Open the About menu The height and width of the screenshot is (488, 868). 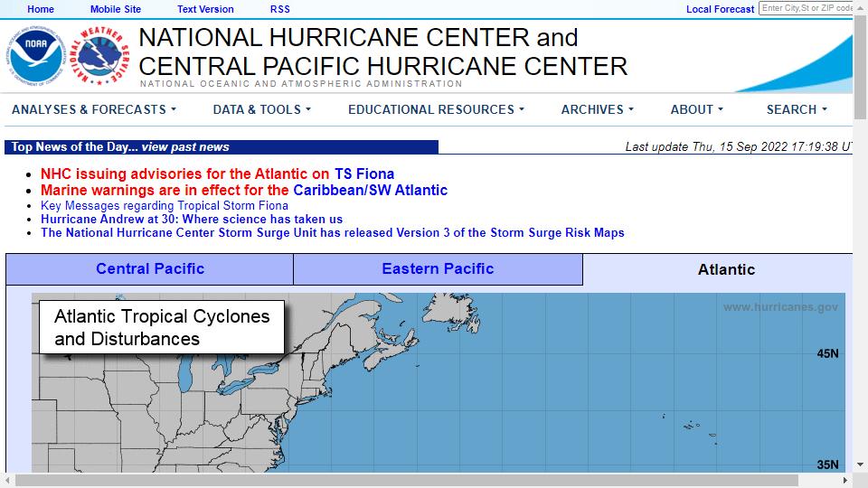click(697, 109)
